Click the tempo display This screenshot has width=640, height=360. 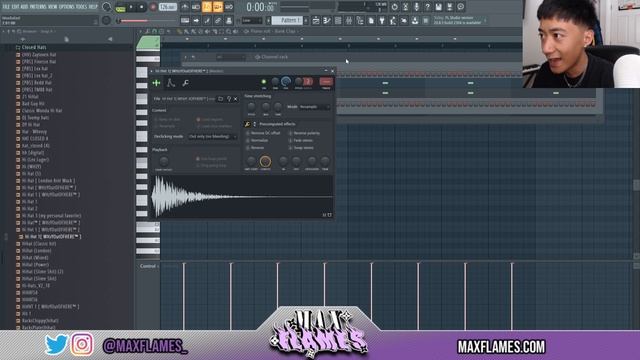coord(167,7)
